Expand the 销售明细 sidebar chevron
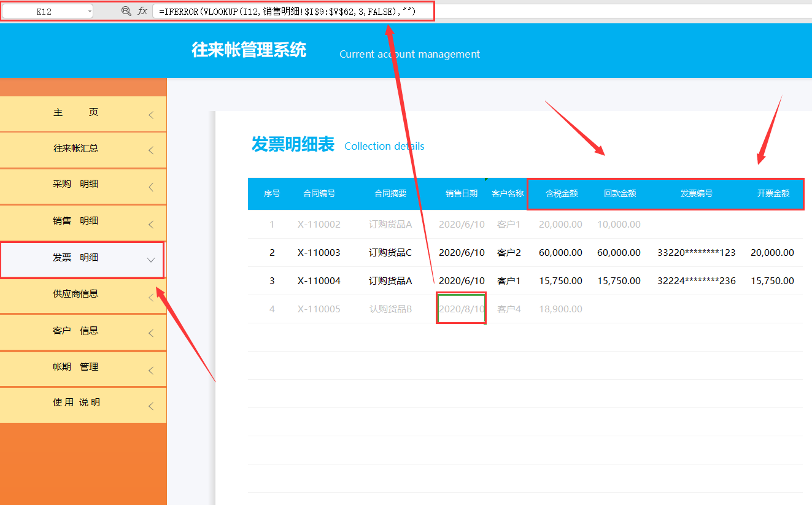Viewport: 812px width, 505px height. pyautogui.click(x=151, y=223)
